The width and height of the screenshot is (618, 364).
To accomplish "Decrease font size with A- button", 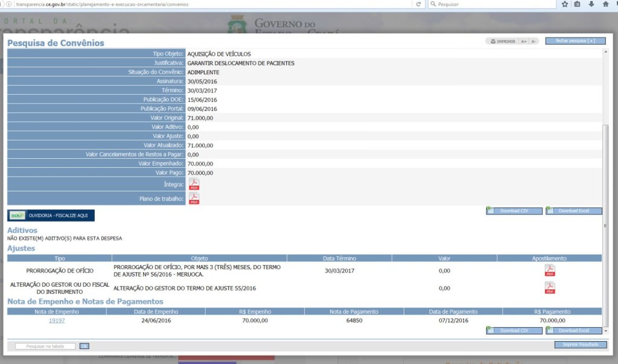I will [x=534, y=41].
